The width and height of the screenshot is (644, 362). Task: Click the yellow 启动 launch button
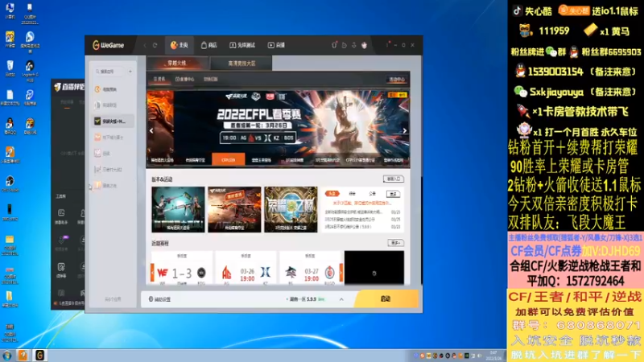(x=386, y=298)
